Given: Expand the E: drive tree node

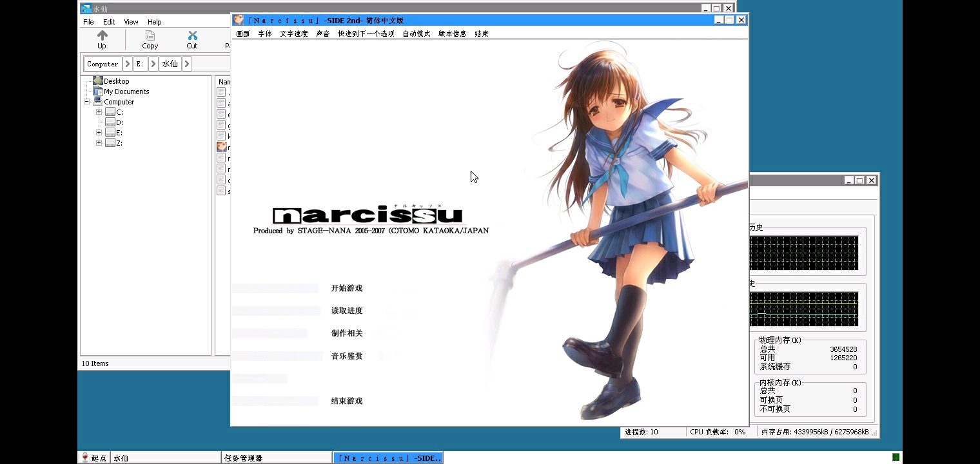Looking at the screenshot, I should coord(99,133).
